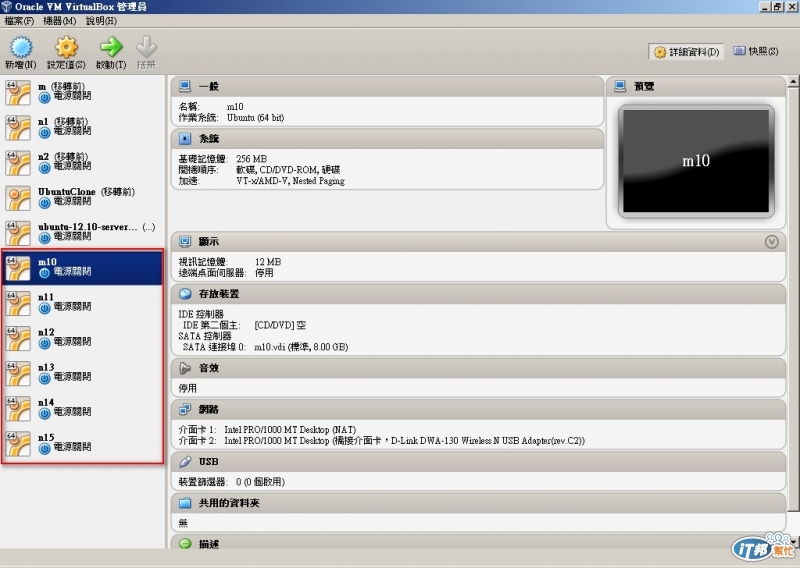Click the scrollbar up arrow
800x568 pixels.
pos(793,81)
